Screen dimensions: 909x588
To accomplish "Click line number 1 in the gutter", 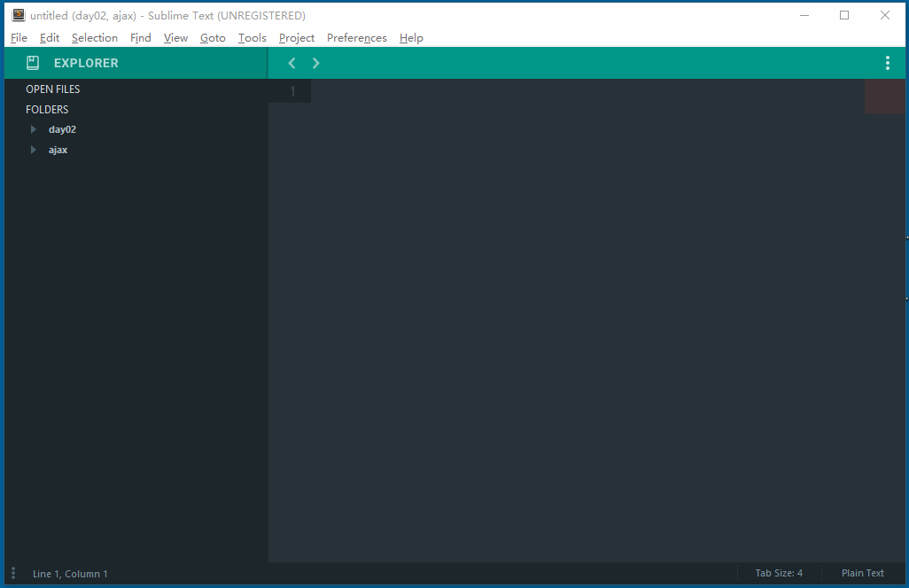I will point(292,91).
